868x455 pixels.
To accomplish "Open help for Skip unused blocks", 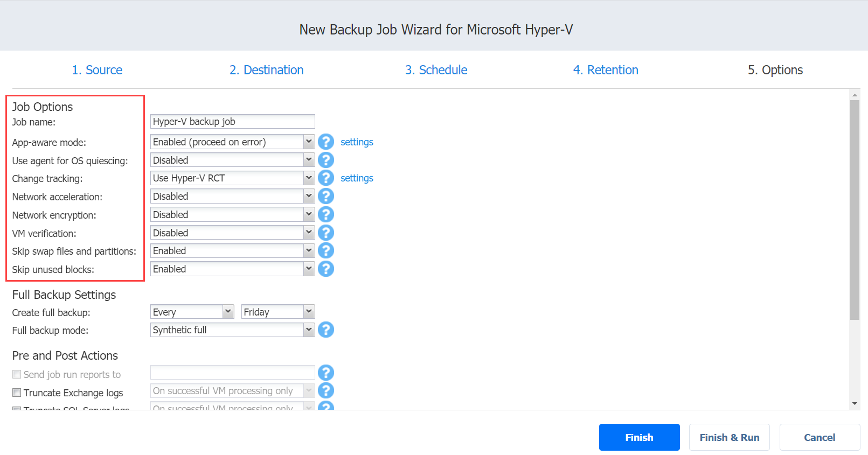I will (326, 269).
